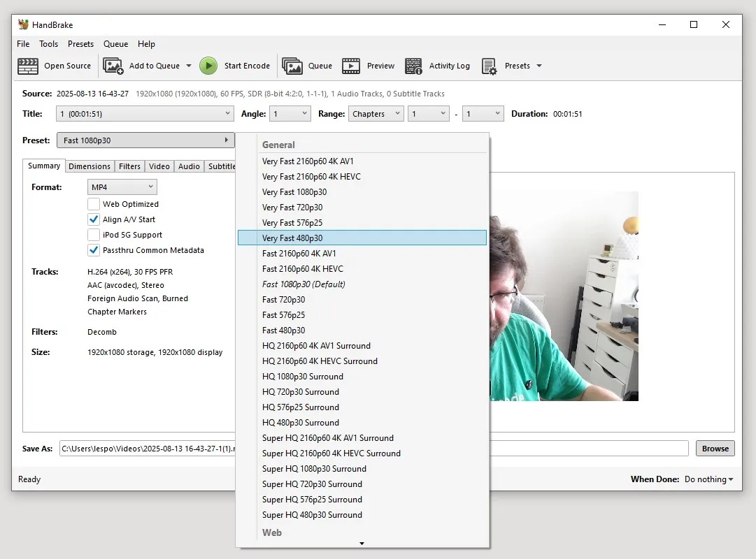Select Super HQ 2160p60 4K HEVC Surround
Screen dimensions: 756x559
tap(362, 453)
